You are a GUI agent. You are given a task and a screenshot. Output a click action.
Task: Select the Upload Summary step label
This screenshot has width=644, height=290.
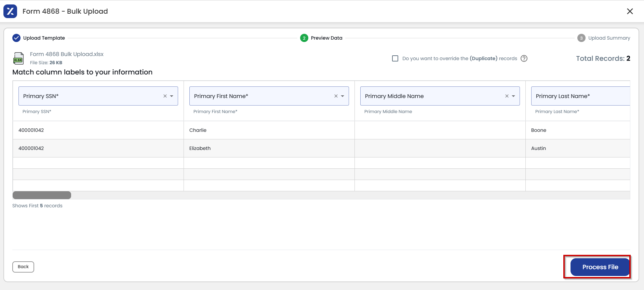[609, 38]
